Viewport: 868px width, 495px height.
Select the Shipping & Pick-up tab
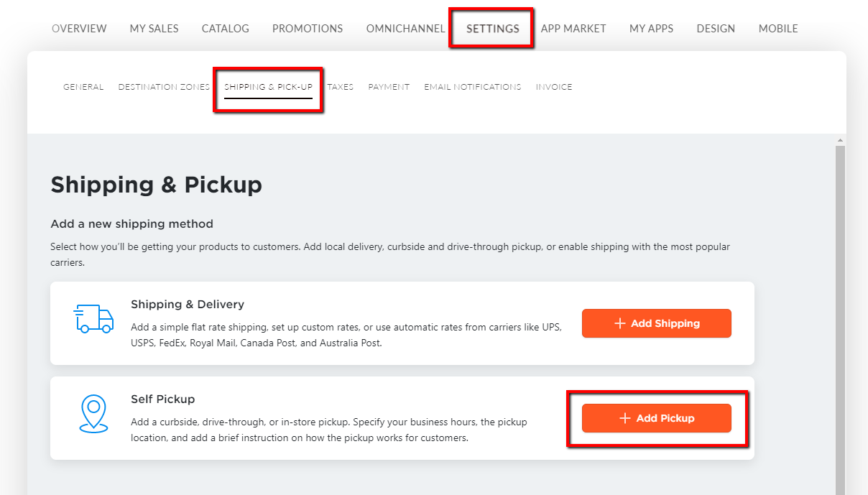coord(268,87)
